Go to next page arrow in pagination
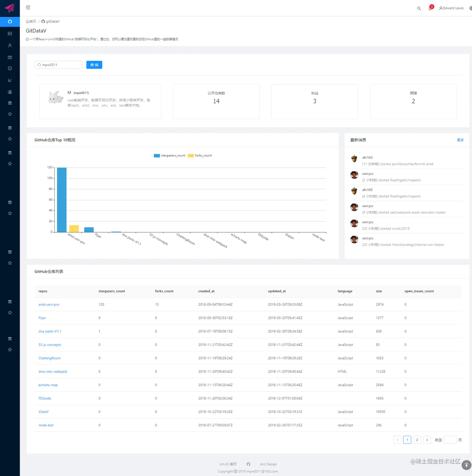Screen dimensions: 472x476 pos(427,440)
